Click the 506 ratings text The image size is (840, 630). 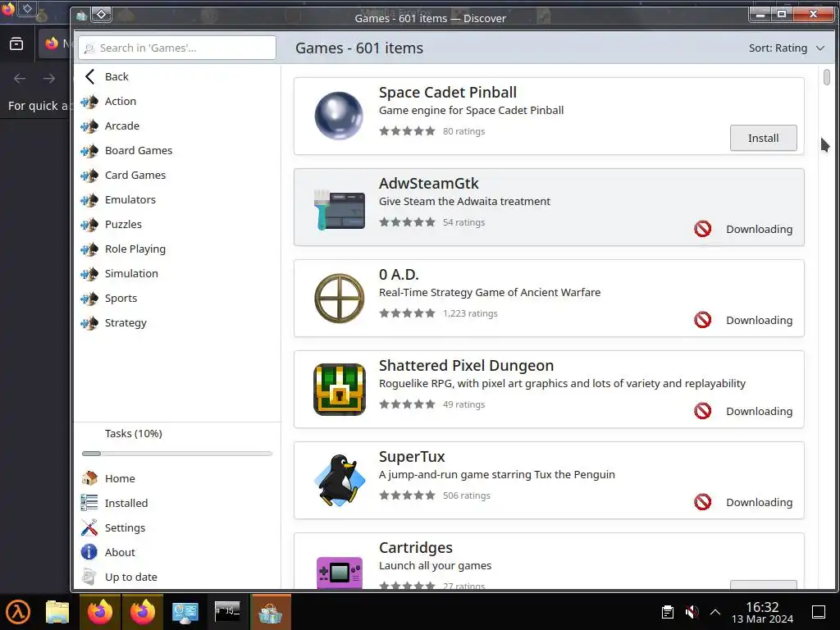pos(466,495)
